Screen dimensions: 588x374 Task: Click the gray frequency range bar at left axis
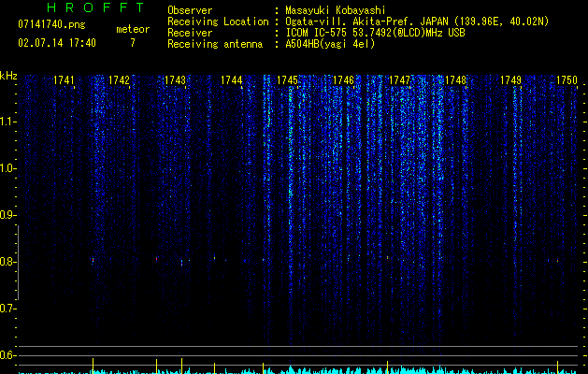click(x=18, y=262)
